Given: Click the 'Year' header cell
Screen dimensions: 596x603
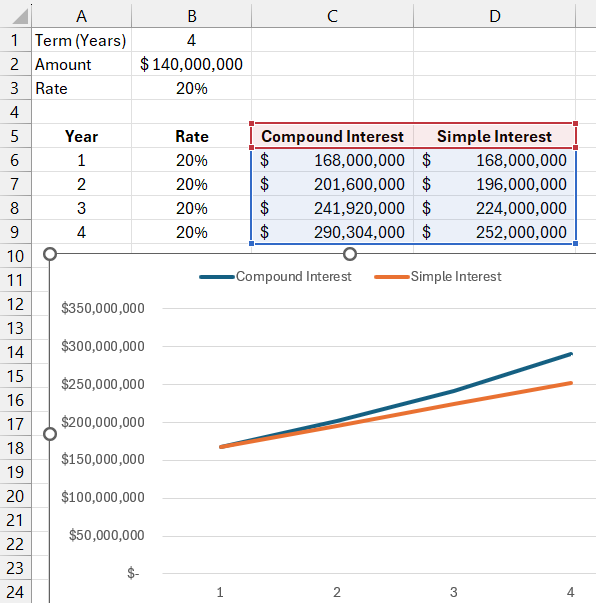Looking at the screenshot, I should click(82, 136).
